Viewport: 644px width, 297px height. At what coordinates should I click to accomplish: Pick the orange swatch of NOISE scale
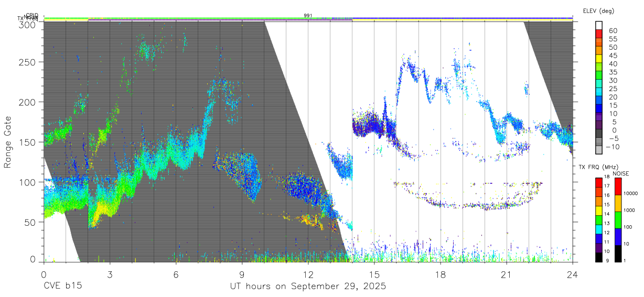617,203
